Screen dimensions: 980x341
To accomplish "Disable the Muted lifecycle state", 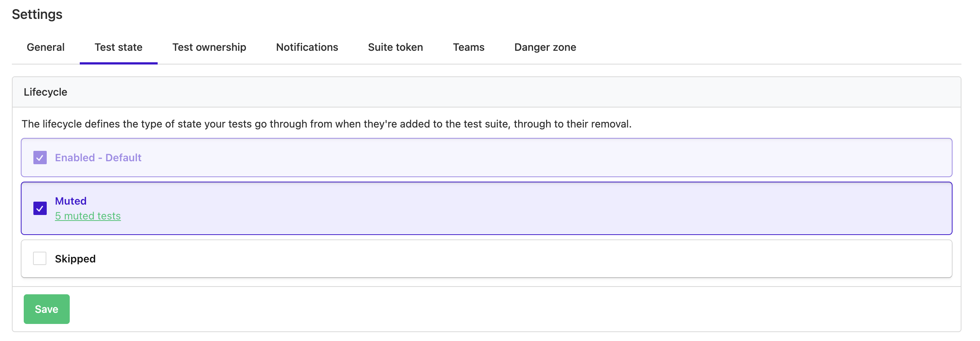I will [x=40, y=208].
